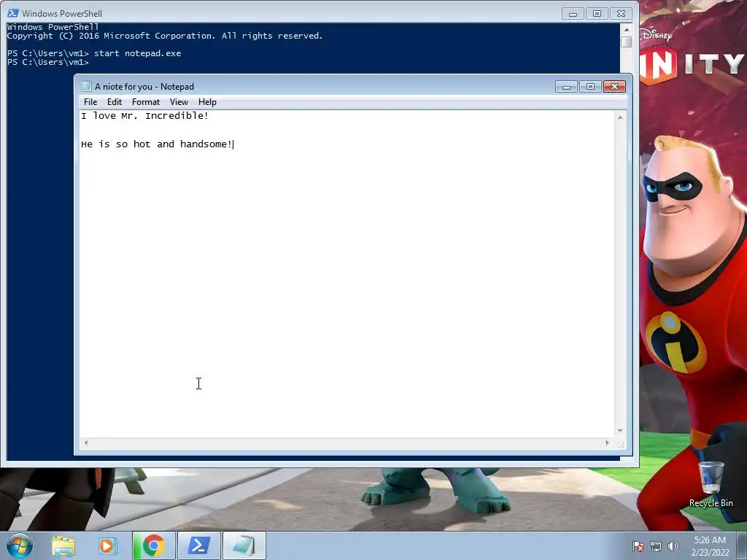Click the volume speaker tray icon
Viewport: 747px width, 560px height.
[x=673, y=546]
